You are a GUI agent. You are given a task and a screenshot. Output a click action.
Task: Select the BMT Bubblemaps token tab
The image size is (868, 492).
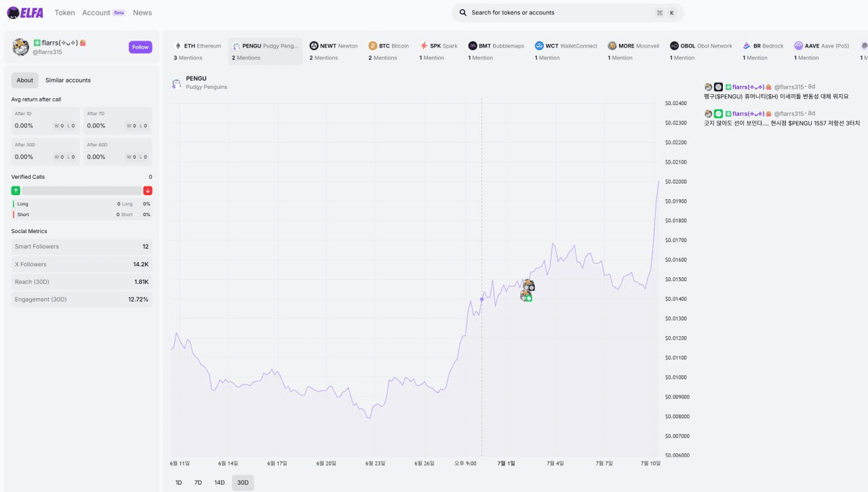tap(496, 52)
